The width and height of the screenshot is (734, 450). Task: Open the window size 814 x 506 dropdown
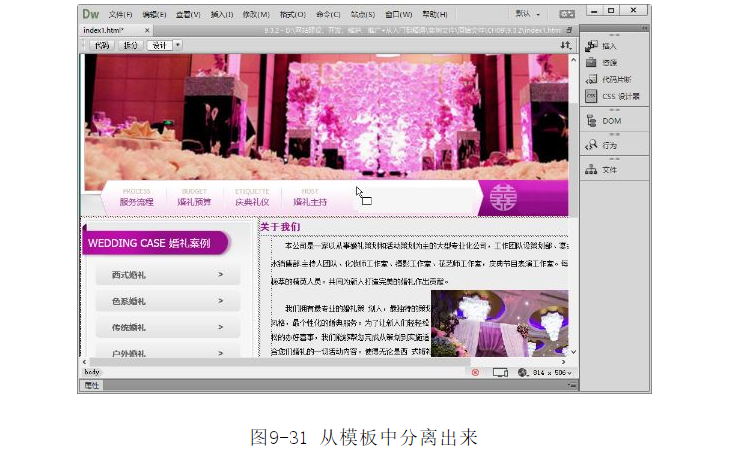[548, 372]
